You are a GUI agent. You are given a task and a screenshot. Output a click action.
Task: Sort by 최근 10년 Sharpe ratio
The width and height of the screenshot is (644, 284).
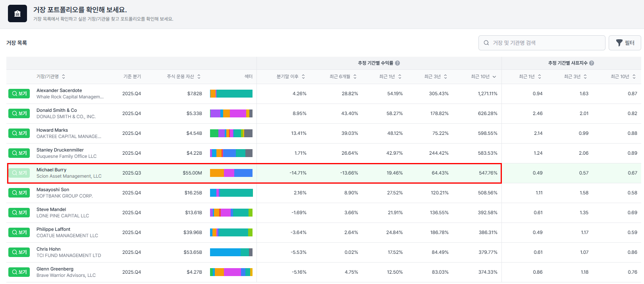623,77
